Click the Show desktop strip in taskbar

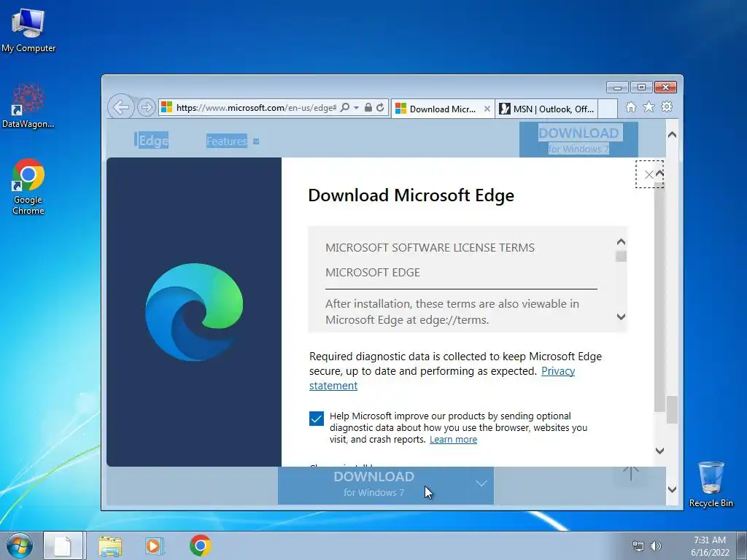742,545
